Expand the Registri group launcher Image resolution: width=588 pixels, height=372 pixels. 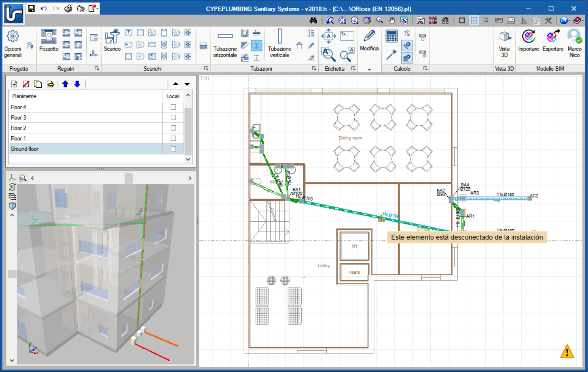(x=97, y=69)
